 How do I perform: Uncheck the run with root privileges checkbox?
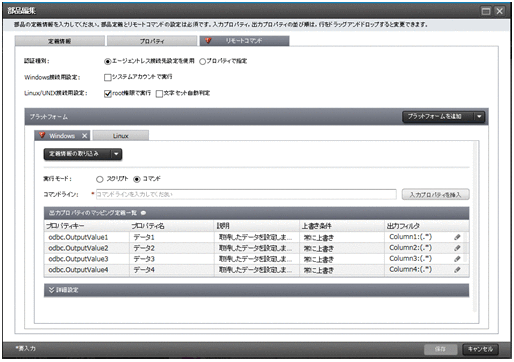[x=107, y=94]
